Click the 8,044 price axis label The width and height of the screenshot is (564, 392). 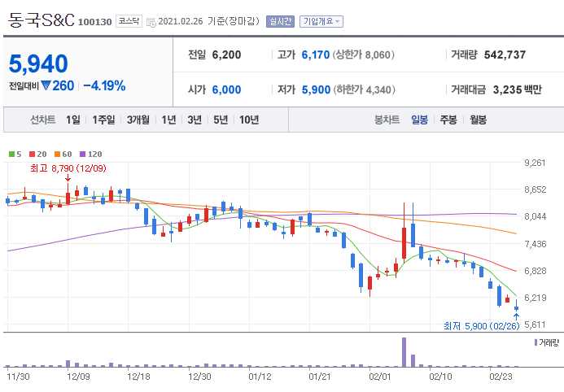[x=536, y=216]
